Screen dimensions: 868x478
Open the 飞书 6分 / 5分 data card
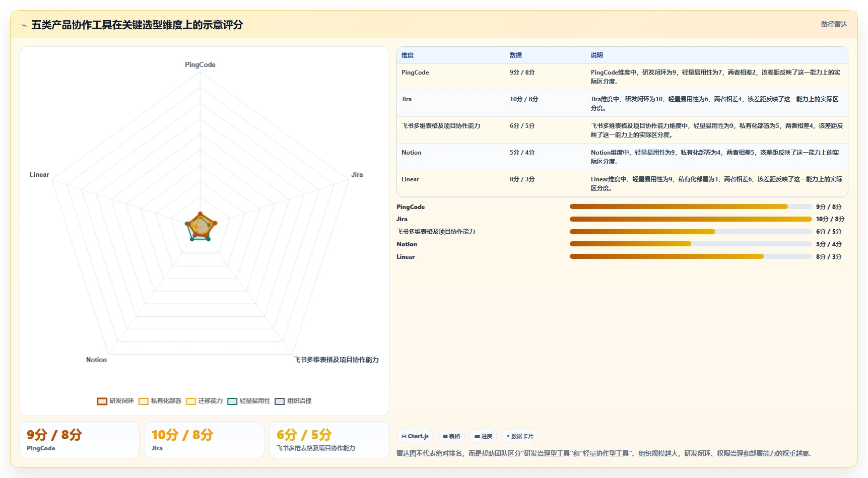tap(329, 440)
